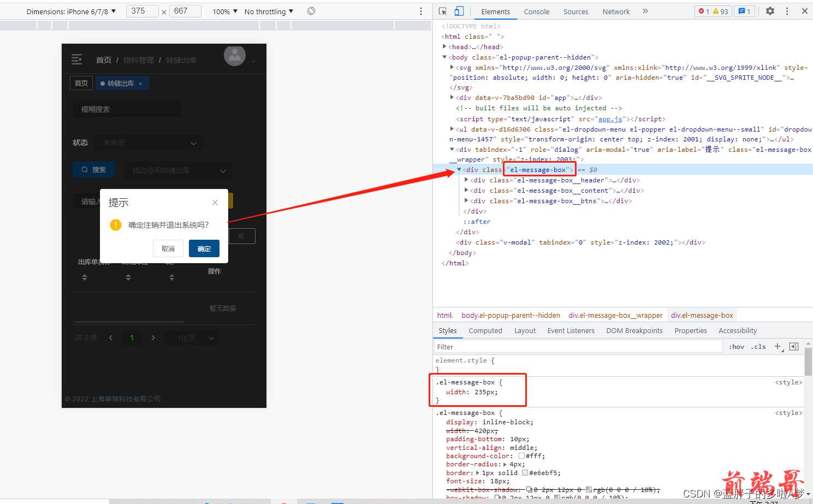Close the DevTools panel
This screenshot has width=813, height=504.
[804, 11]
